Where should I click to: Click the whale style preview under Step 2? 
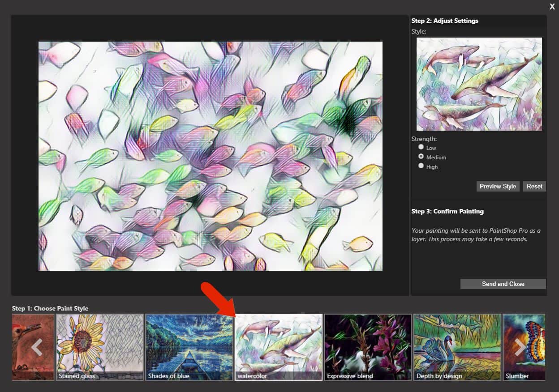tap(478, 84)
